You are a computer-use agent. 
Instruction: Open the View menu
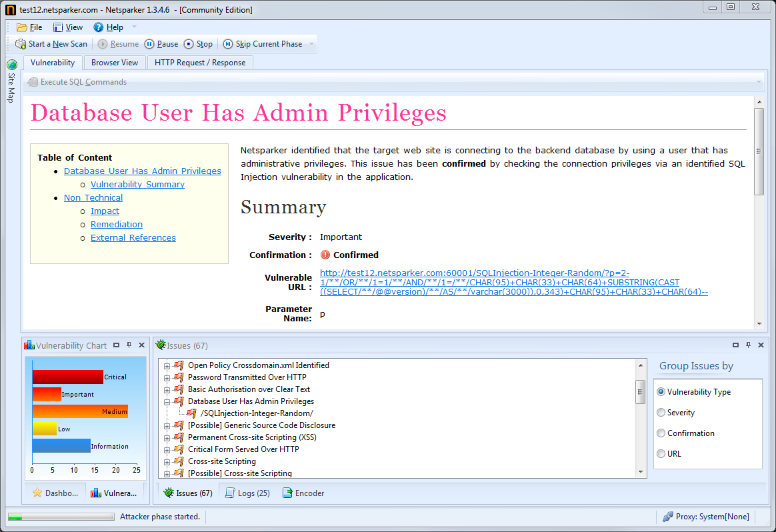pos(68,27)
